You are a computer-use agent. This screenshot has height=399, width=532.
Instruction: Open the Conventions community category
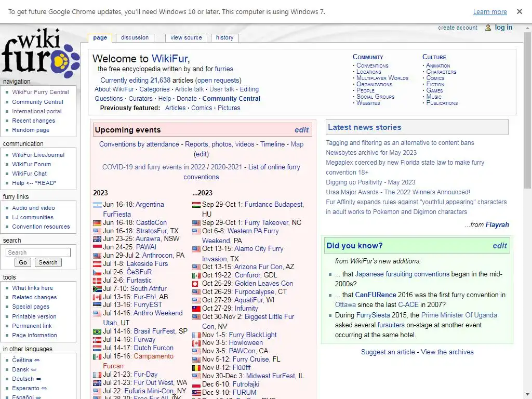pyautogui.click(x=372, y=65)
